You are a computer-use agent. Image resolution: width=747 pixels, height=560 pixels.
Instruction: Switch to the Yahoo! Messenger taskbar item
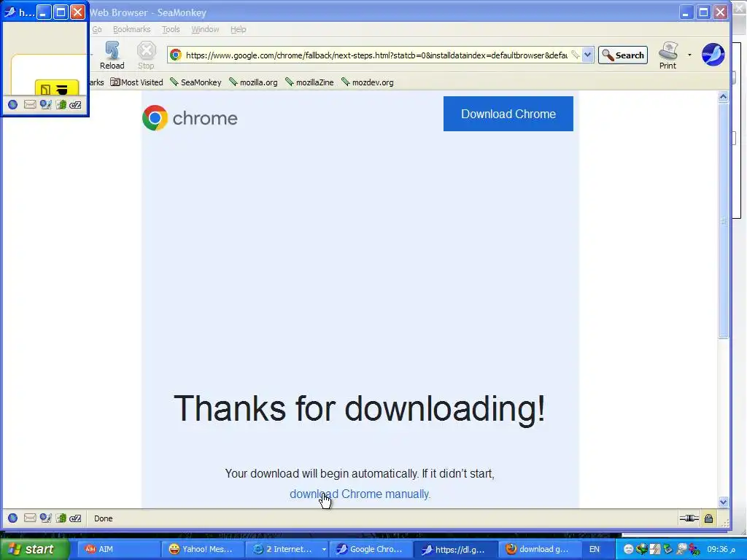tap(204, 549)
